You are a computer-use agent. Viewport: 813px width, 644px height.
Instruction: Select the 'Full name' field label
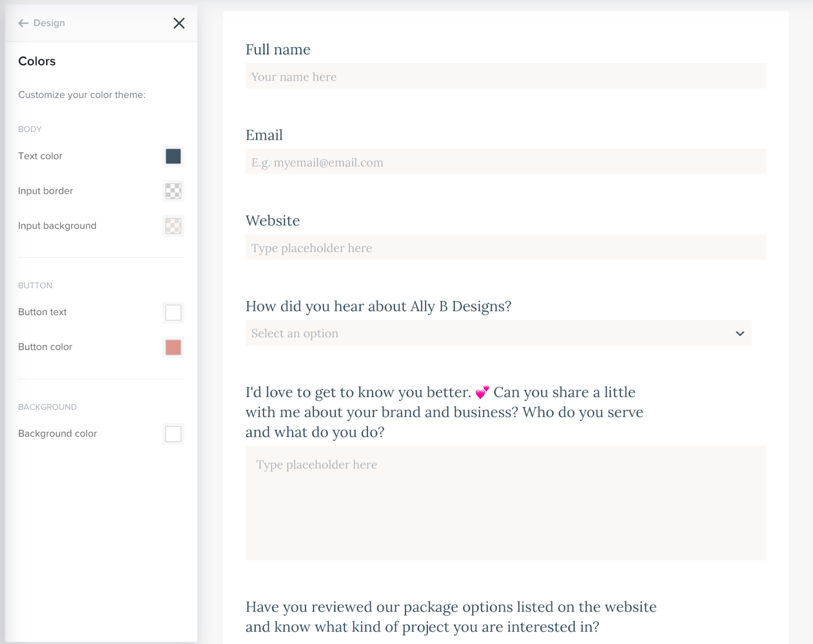pyautogui.click(x=278, y=50)
